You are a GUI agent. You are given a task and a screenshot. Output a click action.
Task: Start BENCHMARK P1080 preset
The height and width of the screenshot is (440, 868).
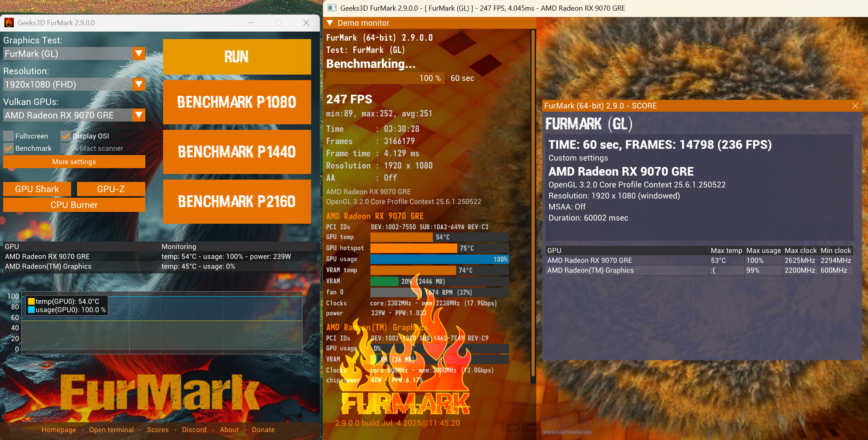pos(237,102)
